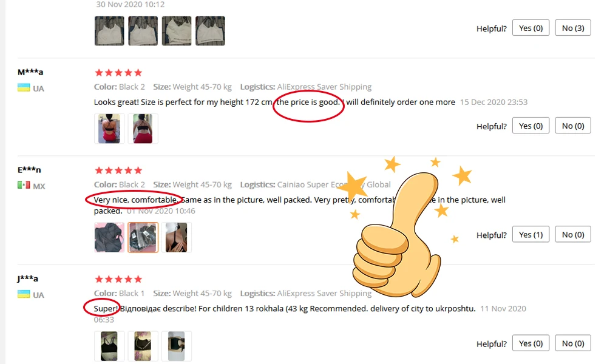The width and height of the screenshot is (607, 364).
Task: Click Yes (1) on E***n's review
Action: click(531, 234)
